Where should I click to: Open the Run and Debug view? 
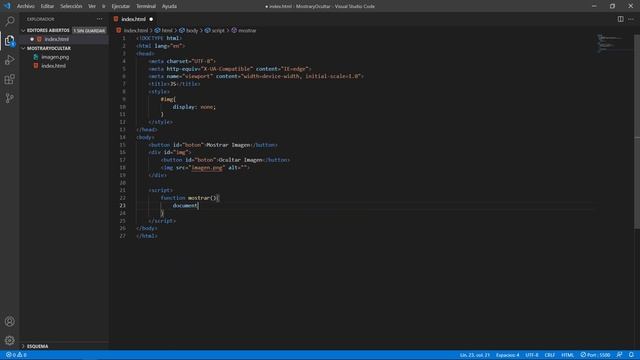[9, 60]
